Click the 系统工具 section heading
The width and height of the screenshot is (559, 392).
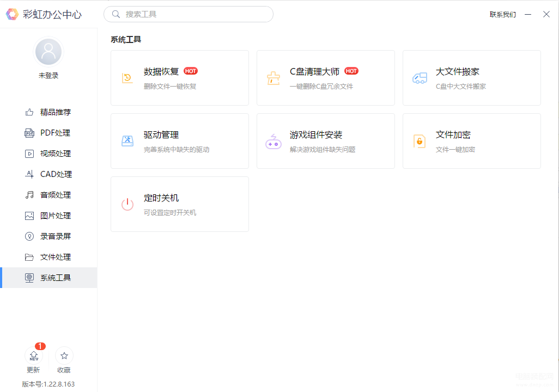(x=126, y=40)
